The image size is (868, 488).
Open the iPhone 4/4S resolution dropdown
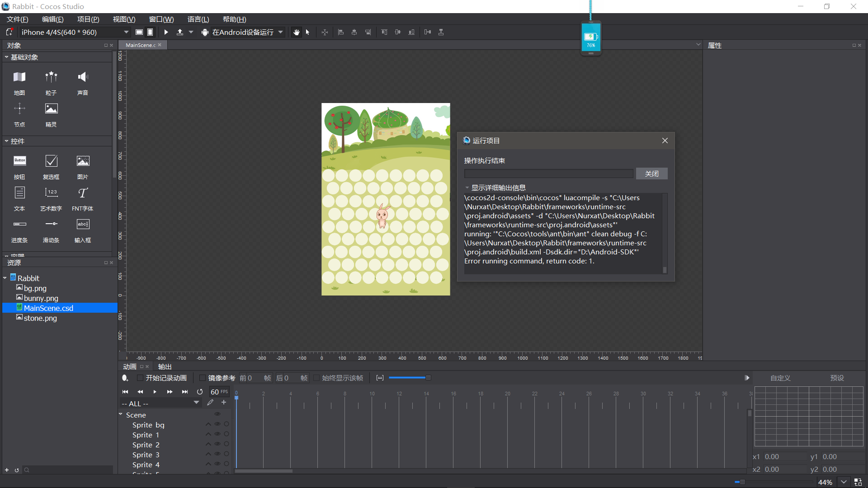[x=126, y=32]
